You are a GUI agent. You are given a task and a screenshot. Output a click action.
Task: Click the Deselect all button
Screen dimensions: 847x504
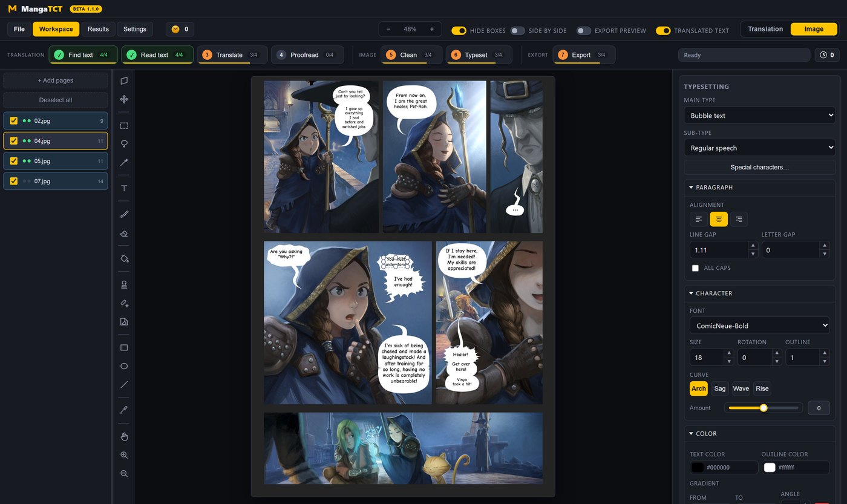[56, 100]
